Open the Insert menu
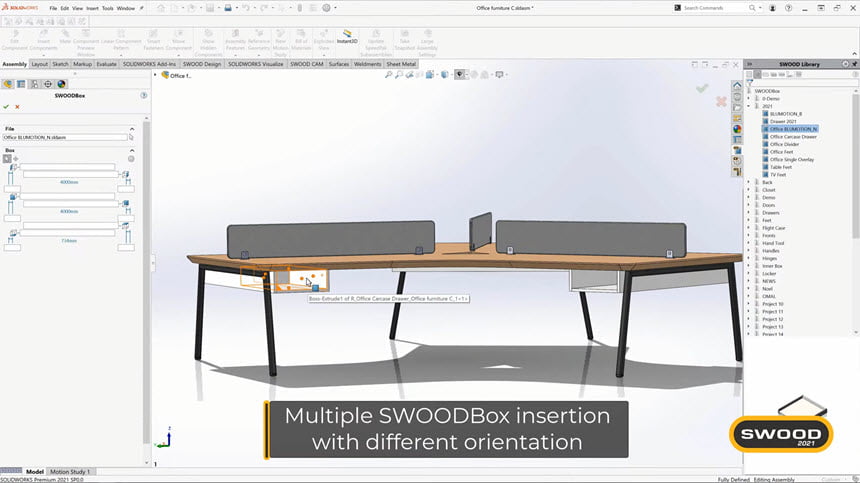 pyautogui.click(x=92, y=8)
